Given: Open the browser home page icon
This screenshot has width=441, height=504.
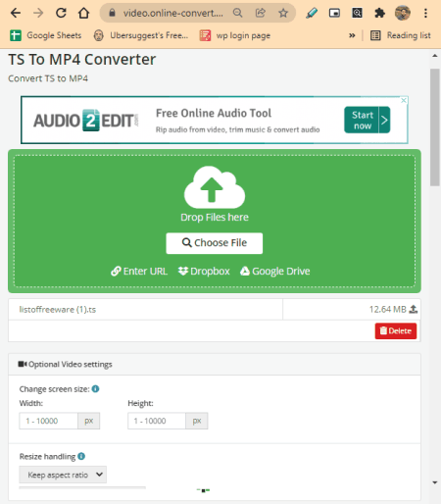Looking at the screenshot, I should pos(83,13).
